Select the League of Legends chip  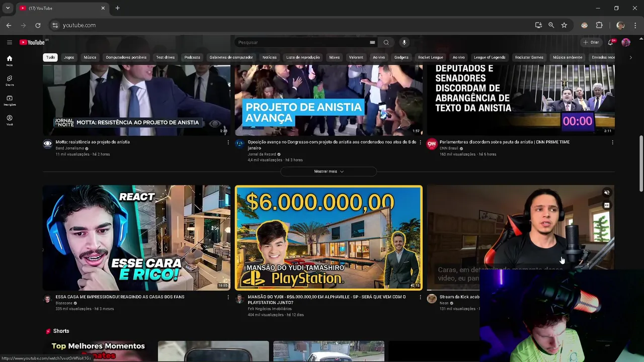490,57
